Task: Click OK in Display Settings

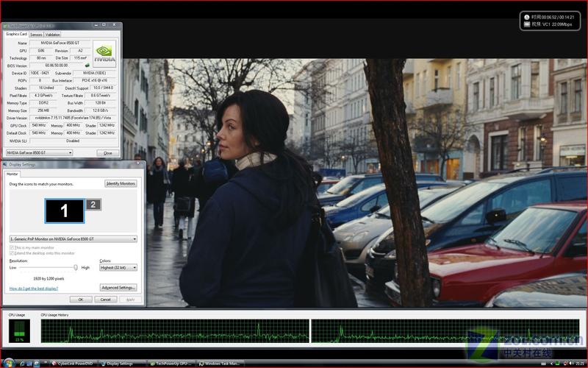Action: [x=81, y=300]
